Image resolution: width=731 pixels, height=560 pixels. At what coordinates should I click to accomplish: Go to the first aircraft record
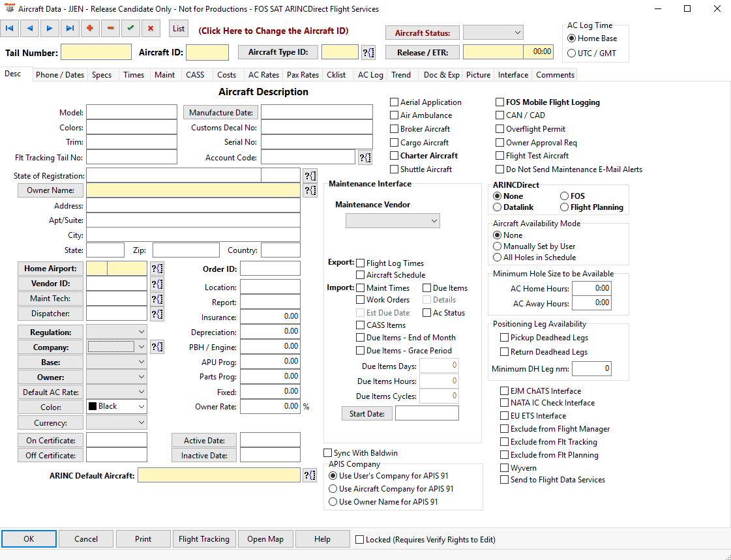(x=10, y=29)
